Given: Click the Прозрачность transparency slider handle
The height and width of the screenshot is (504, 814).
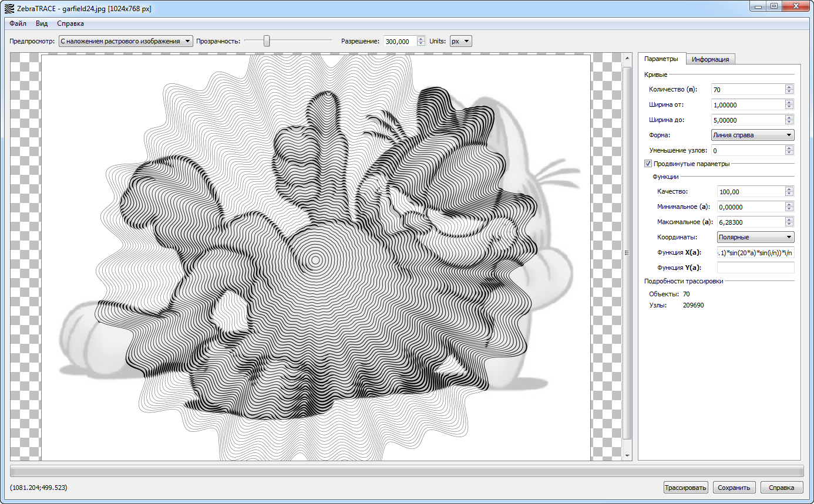Looking at the screenshot, I should click(267, 40).
